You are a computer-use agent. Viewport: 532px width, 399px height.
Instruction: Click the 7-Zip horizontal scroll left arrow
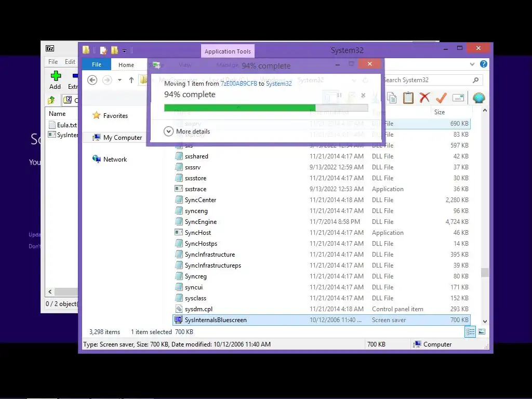50,291
